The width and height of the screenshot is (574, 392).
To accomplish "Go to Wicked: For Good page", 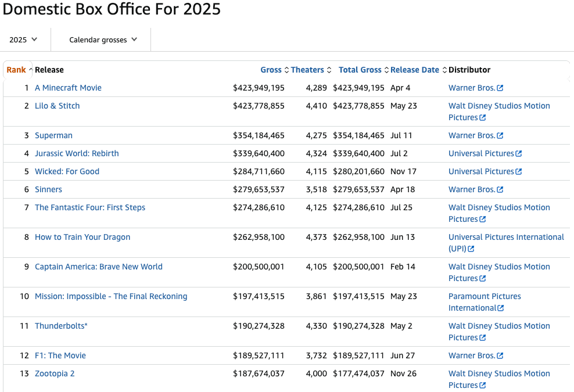I will click(x=67, y=171).
